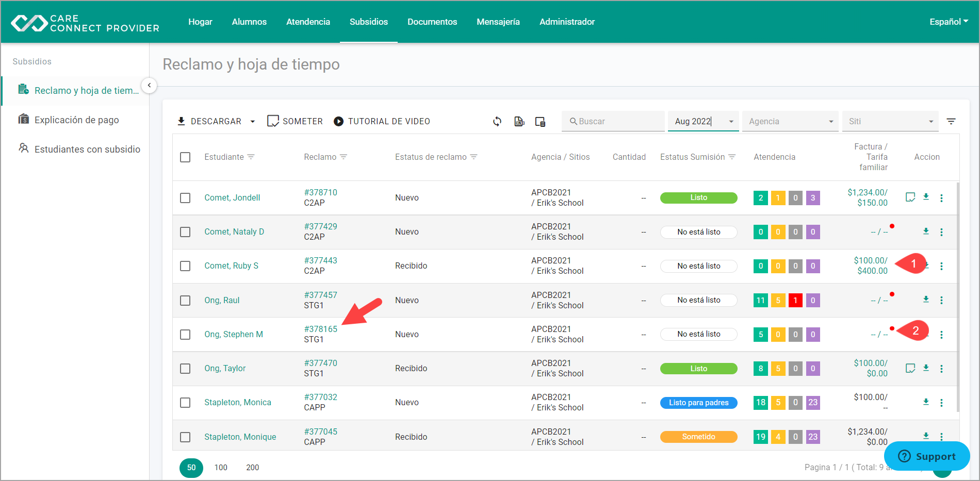Open more actions for Ong, Raul
980x481 pixels.
tap(941, 300)
